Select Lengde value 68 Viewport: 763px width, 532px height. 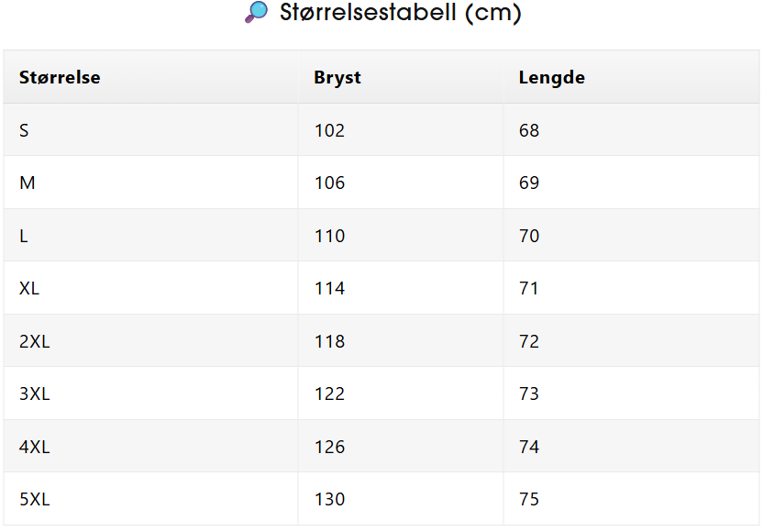529,130
